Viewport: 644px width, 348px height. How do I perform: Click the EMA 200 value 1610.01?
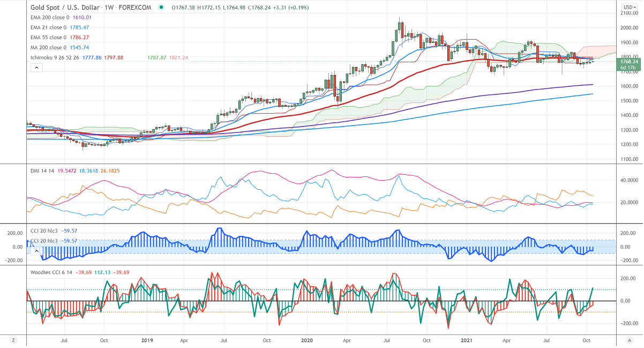coord(82,18)
